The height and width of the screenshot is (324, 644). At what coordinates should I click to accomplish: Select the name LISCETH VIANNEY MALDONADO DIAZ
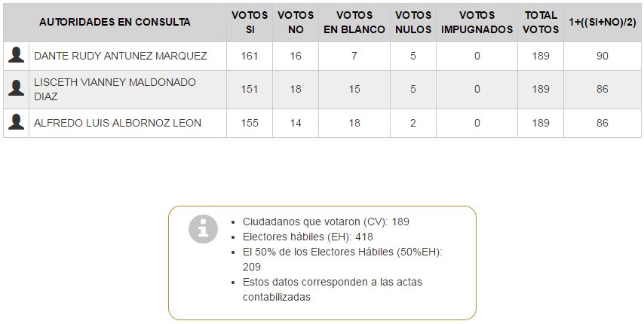coord(115,89)
